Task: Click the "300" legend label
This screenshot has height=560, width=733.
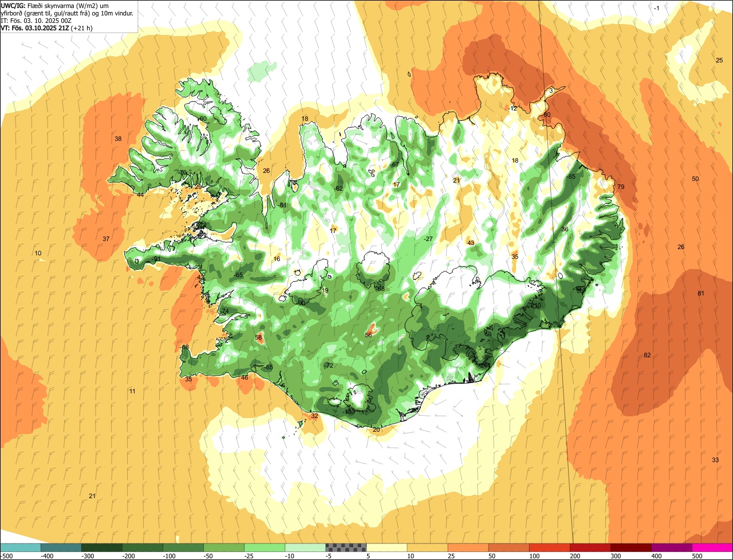Action: coord(616,555)
